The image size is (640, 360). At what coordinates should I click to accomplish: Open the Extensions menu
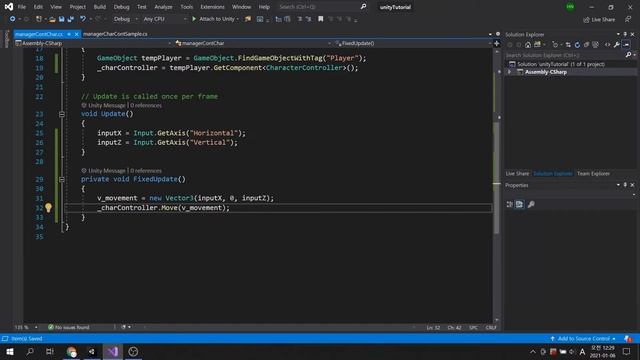(x=212, y=7)
